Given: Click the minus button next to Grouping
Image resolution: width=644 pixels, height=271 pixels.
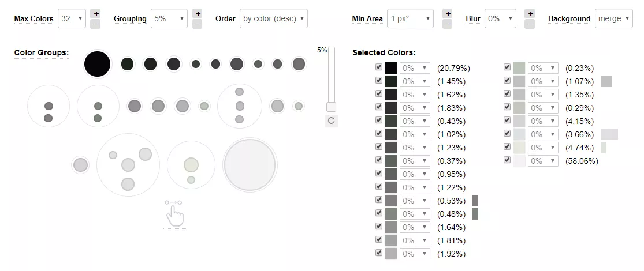Looking at the screenshot, I should (x=198, y=24).
